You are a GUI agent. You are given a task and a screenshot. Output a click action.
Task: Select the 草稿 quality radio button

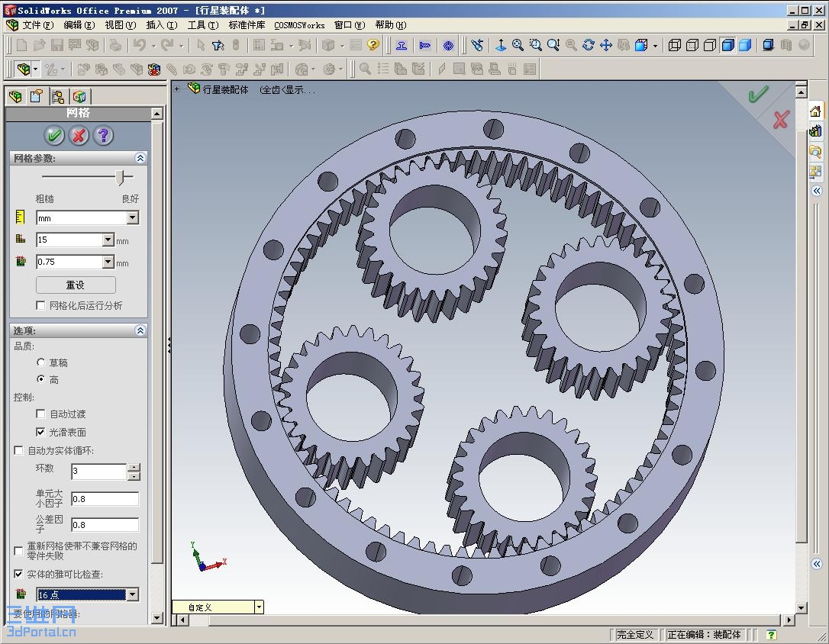pos(40,362)
